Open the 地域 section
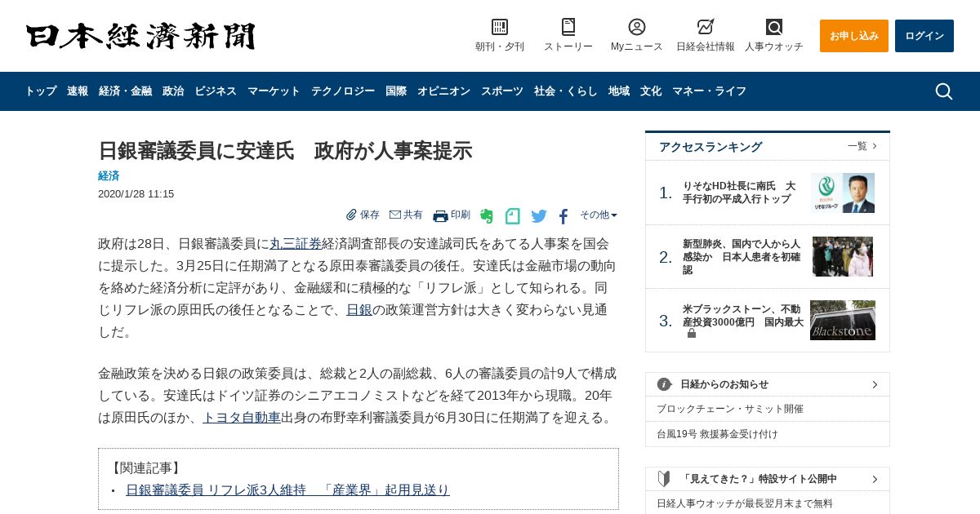980x514 pixels. (x=619, y=91)
